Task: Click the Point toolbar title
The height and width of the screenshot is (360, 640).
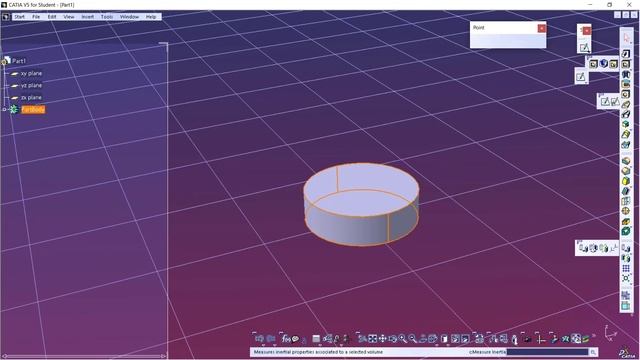Action: point(478,28)
